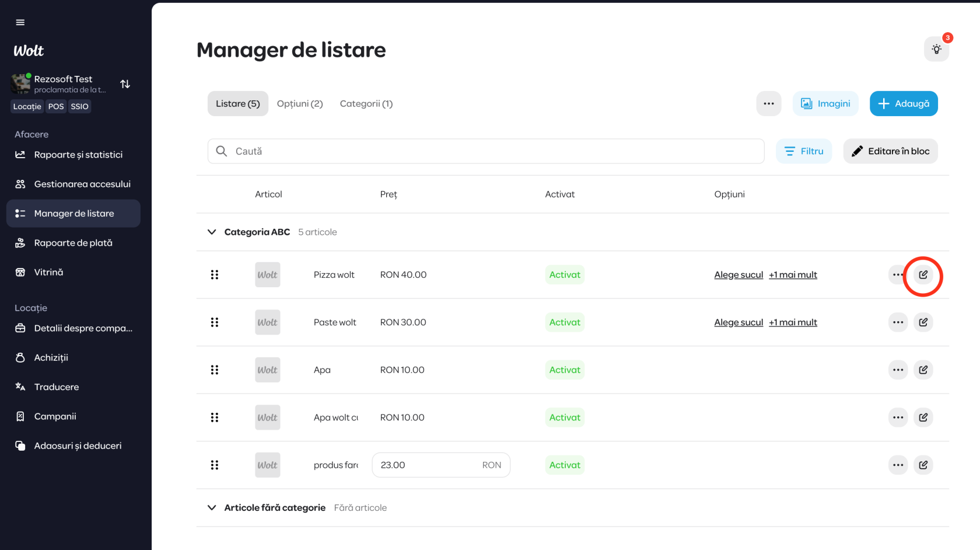Click the Locație tag under venue name
Screen dimensions: 980x550
[x=27, y=106]
